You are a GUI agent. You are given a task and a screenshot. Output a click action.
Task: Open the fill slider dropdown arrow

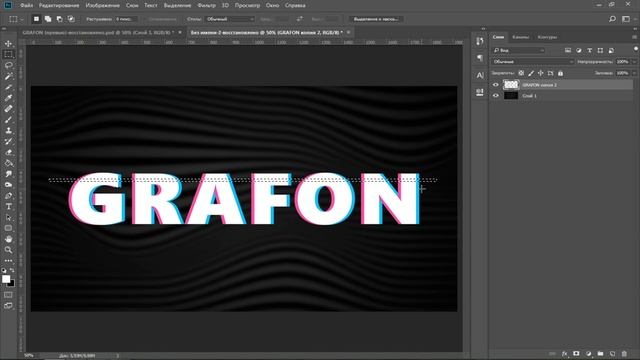pos(634,73)
